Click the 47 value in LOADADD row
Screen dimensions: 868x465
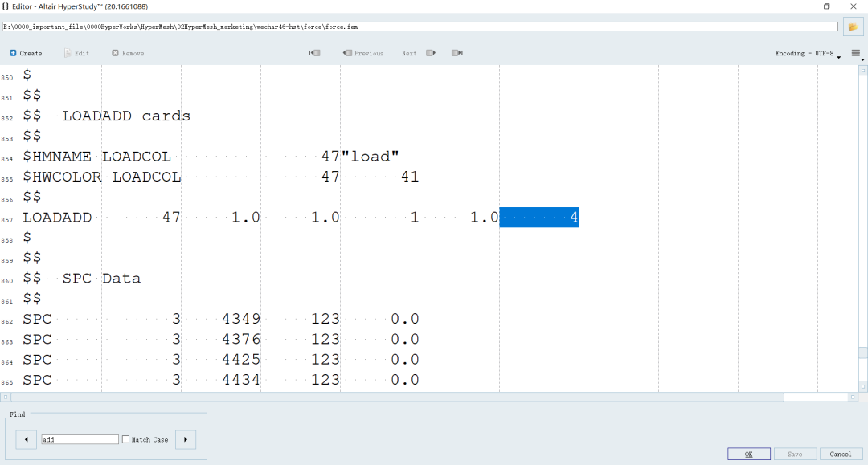tap(171, 218)
